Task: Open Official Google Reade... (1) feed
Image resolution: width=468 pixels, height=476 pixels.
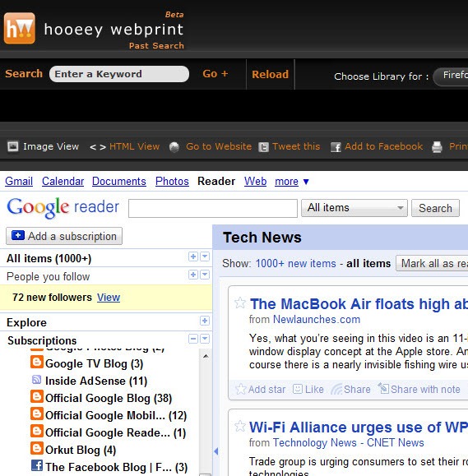Action: (x=116, y=433)
